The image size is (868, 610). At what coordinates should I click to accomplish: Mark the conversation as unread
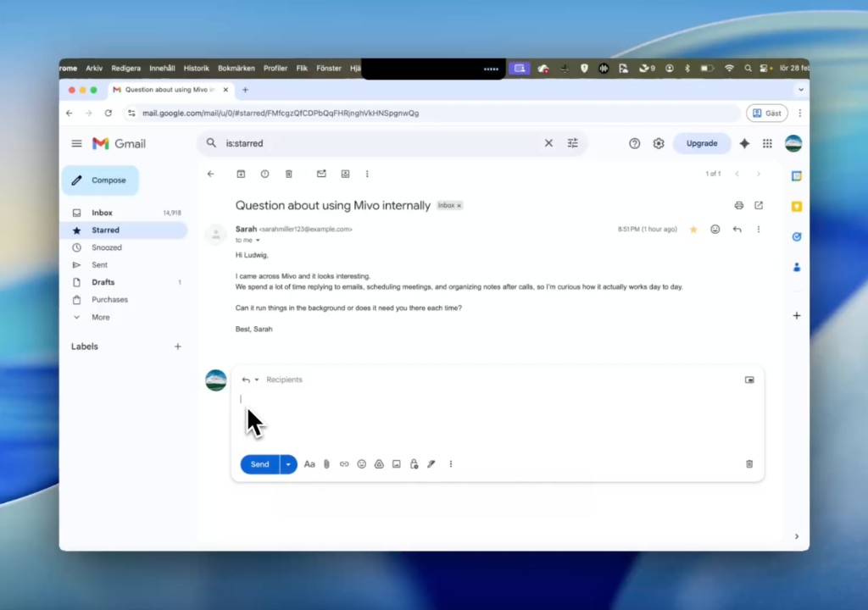pos(321,174)
